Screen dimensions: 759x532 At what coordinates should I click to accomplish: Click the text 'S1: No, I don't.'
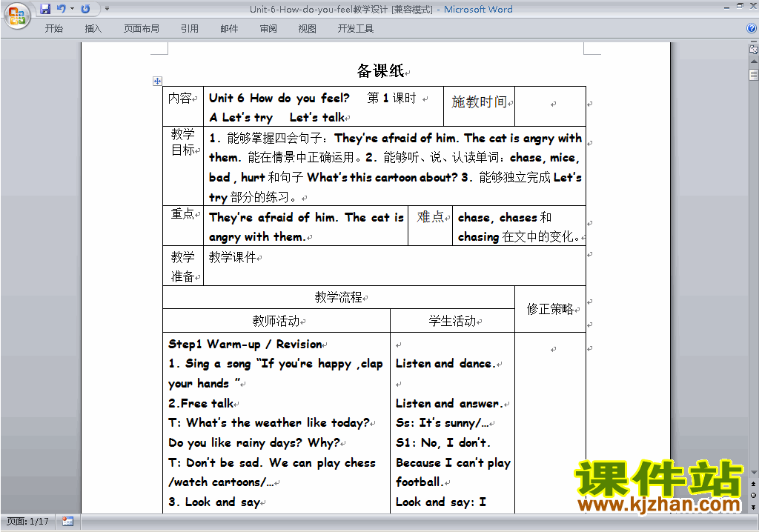[x=443, y=442]
